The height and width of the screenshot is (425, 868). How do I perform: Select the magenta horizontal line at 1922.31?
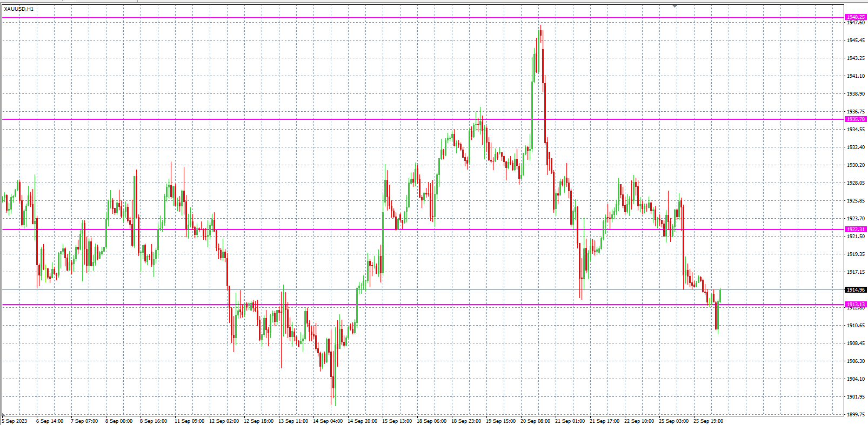[324, 230]
